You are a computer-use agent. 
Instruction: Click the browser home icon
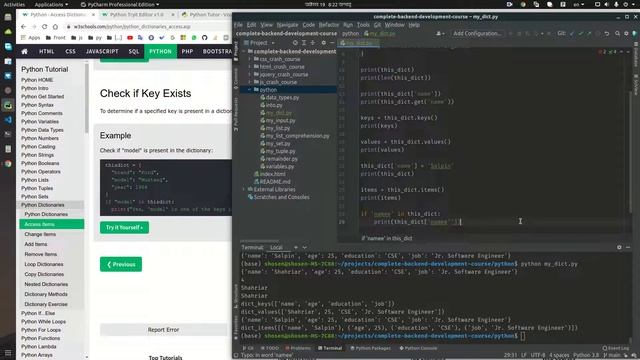tap(56, 27)
